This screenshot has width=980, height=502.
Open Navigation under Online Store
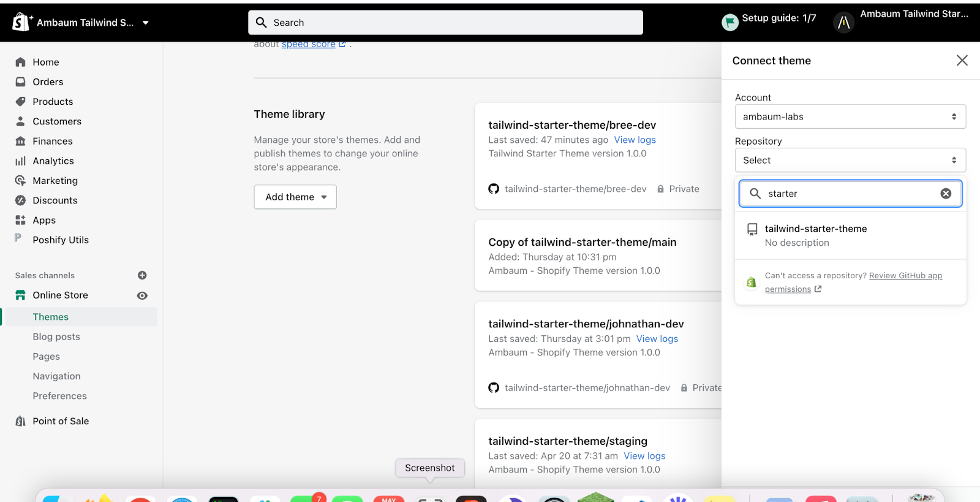56,376
